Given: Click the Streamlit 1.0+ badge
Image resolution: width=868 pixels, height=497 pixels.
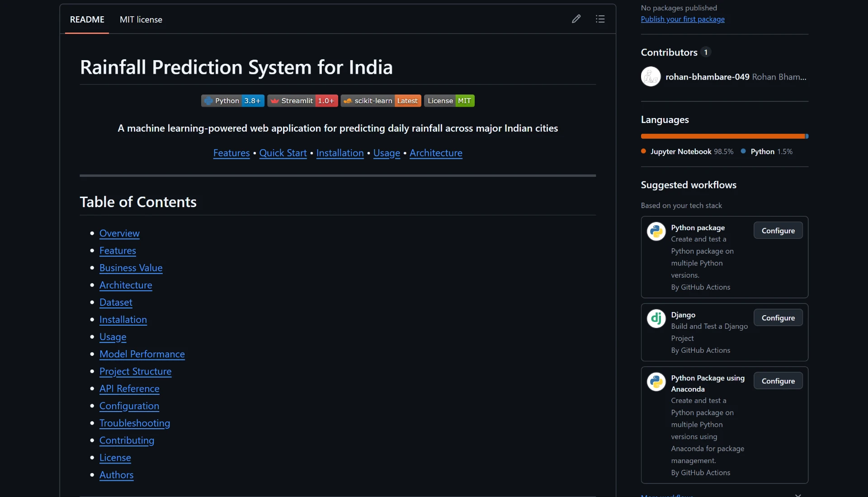Looking at the screenshot, I should pos(302,101).
